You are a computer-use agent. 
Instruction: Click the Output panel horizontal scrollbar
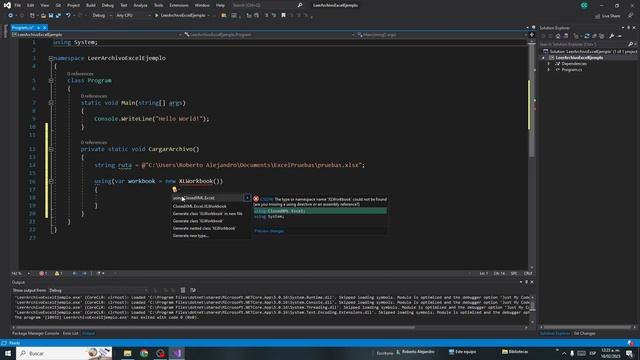point(216,327)
